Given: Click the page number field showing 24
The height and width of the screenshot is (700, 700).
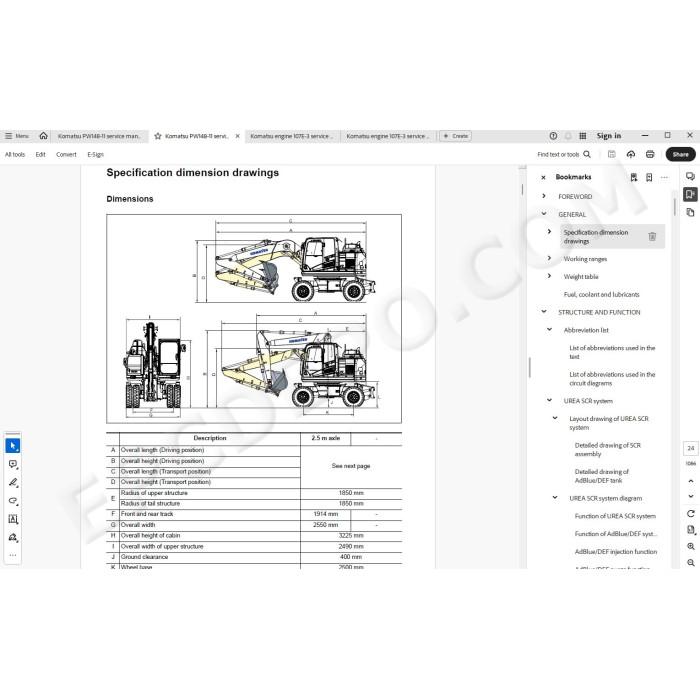Looking at the screenshot, I should point(691,448).
